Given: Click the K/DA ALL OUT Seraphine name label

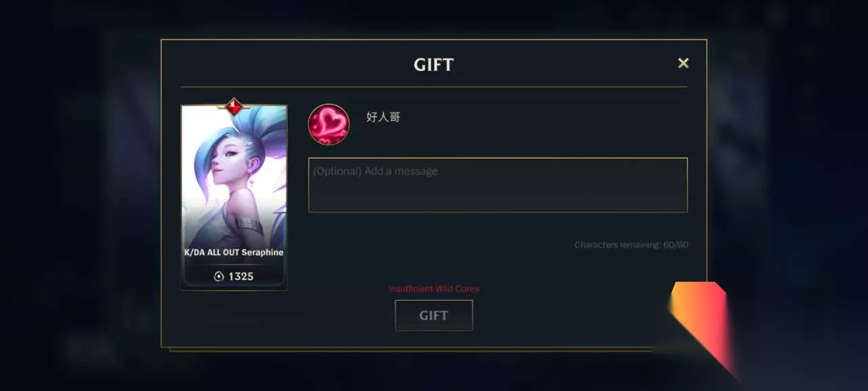Looking at the screenshot, I should tap(234, 252).
